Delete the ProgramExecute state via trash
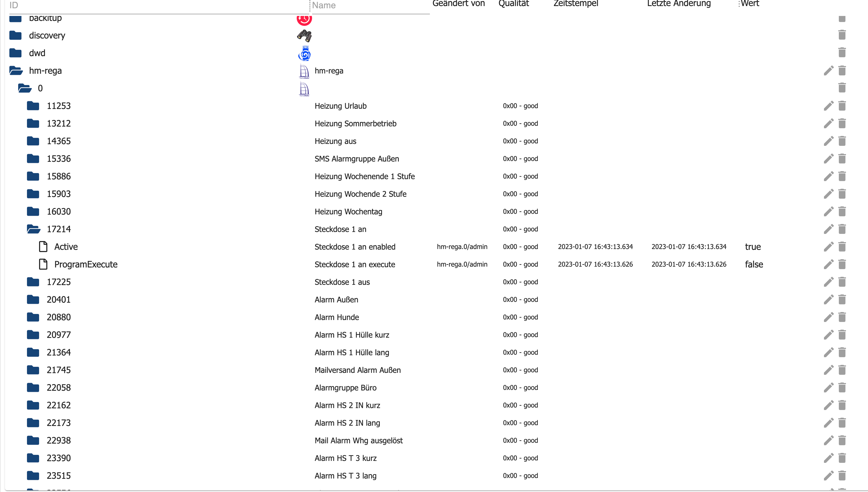Image resolution: width=868 pixels, height=492 pixels. click(x=842, y=264)
